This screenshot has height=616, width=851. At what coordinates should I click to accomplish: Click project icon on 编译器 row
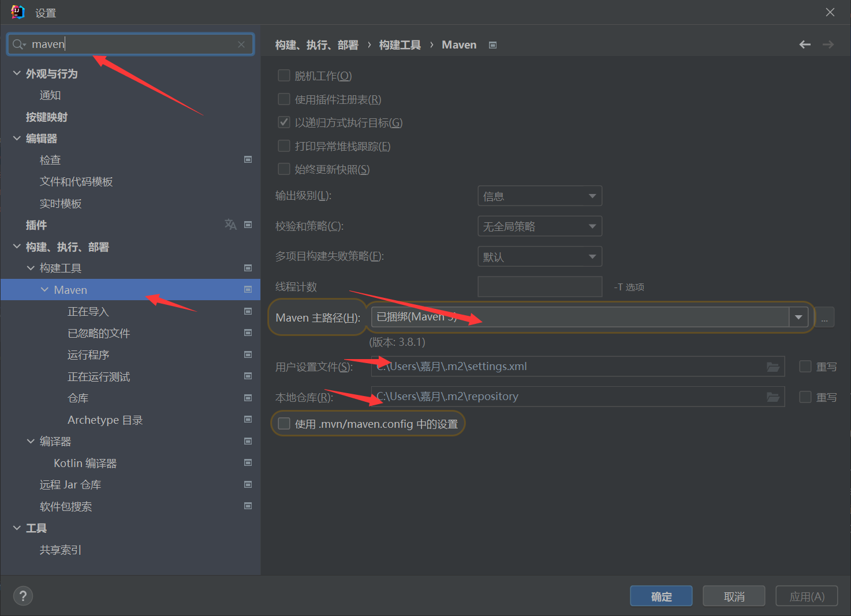pos(248,441)
